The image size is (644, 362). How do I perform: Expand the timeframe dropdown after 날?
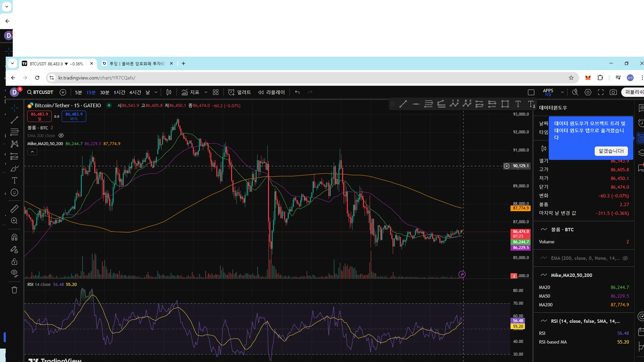(x=156, y=92)
